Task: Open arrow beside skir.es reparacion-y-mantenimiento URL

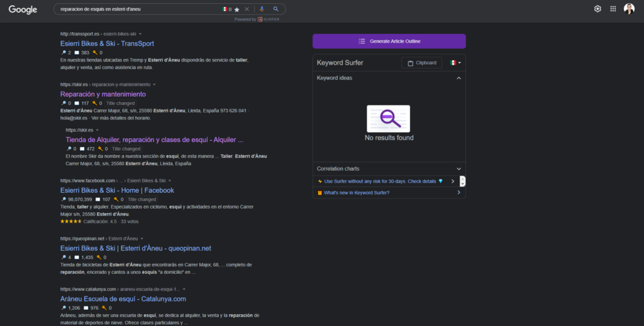Action: [x=155, y=84]
